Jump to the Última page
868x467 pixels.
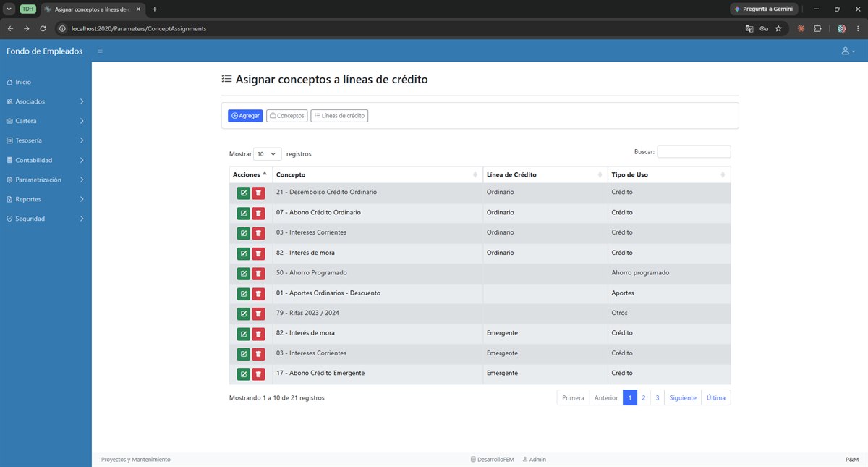(x=716, y=398)
